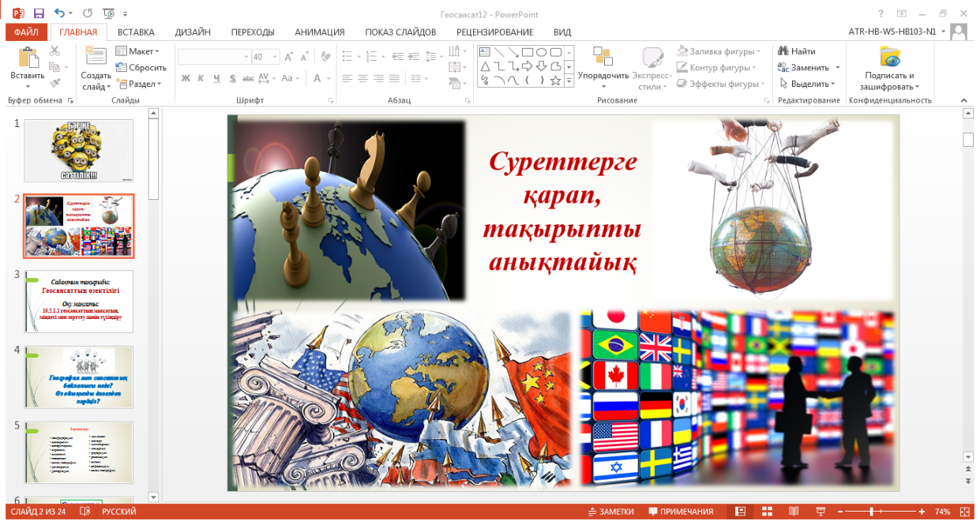The width and height of the screenshot is (980, 525).
Task: Increase font size with the larger A icon
Action: pos(289,57)
